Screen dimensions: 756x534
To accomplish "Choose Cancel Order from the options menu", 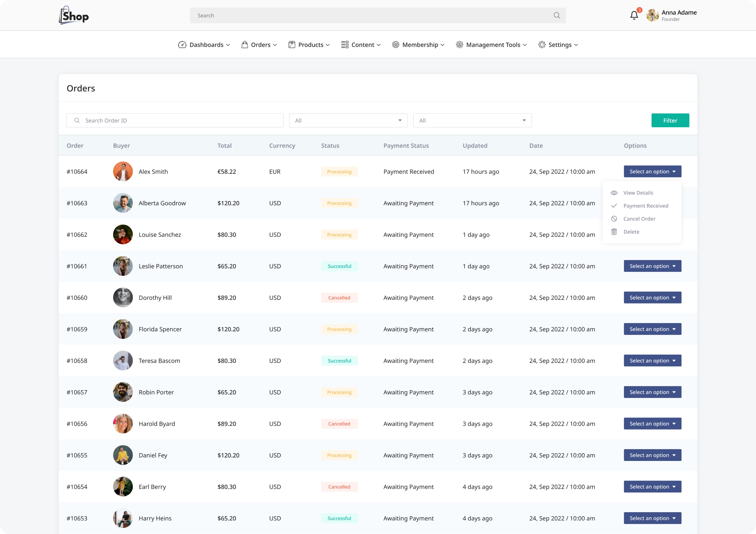I will click(x=639, y=219).
